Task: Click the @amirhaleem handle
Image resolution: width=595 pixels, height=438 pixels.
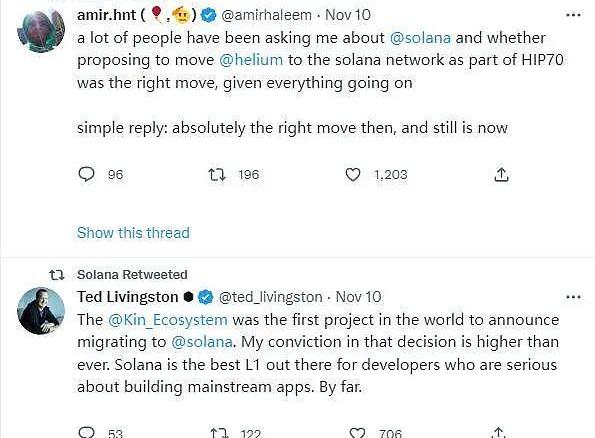Action: point(266,15)
